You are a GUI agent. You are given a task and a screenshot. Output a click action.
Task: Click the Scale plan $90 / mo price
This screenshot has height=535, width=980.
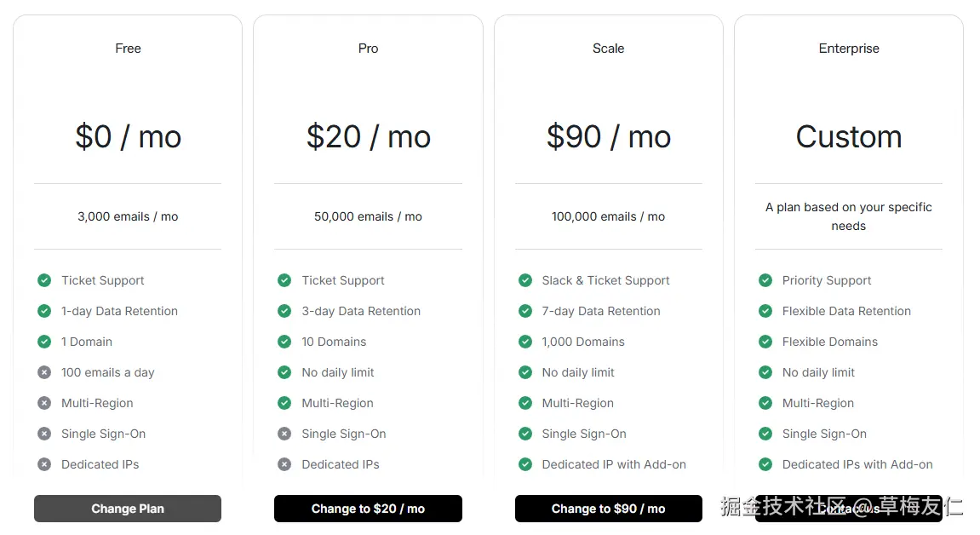click(608, 136)
